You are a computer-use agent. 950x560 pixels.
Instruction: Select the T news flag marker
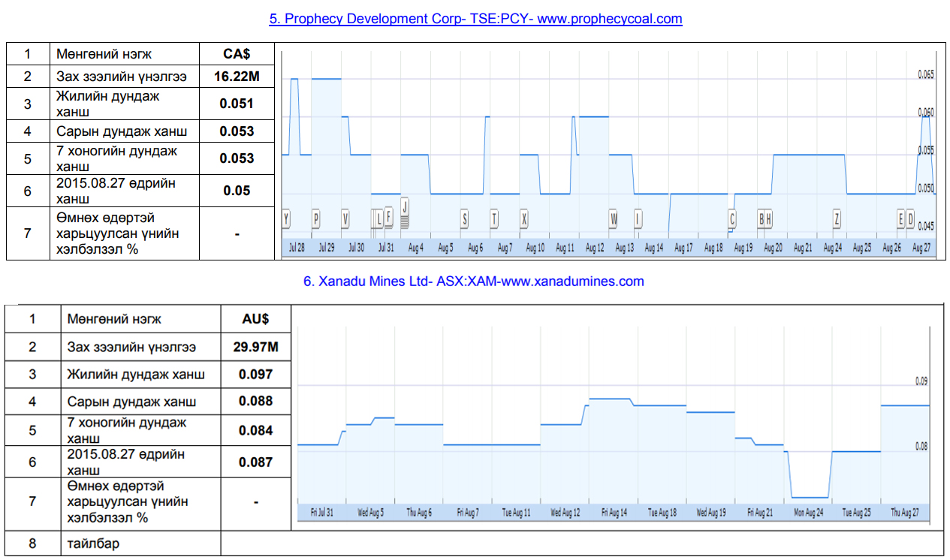(494, 218)
